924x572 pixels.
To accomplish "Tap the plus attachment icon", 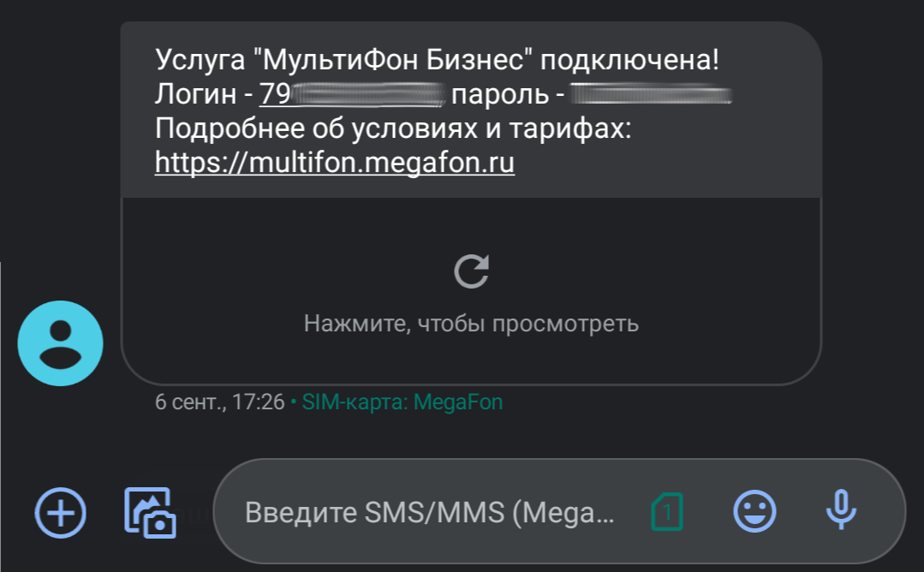I will tap(60, 512).
